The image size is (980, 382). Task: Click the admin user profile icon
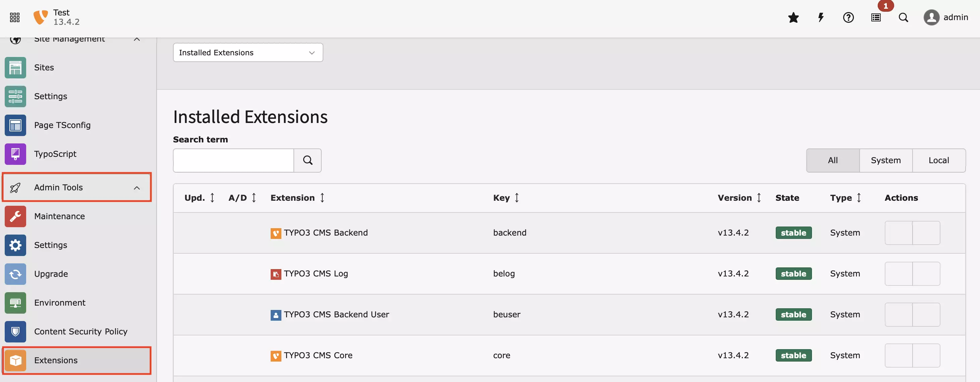[x=932, y=17]
